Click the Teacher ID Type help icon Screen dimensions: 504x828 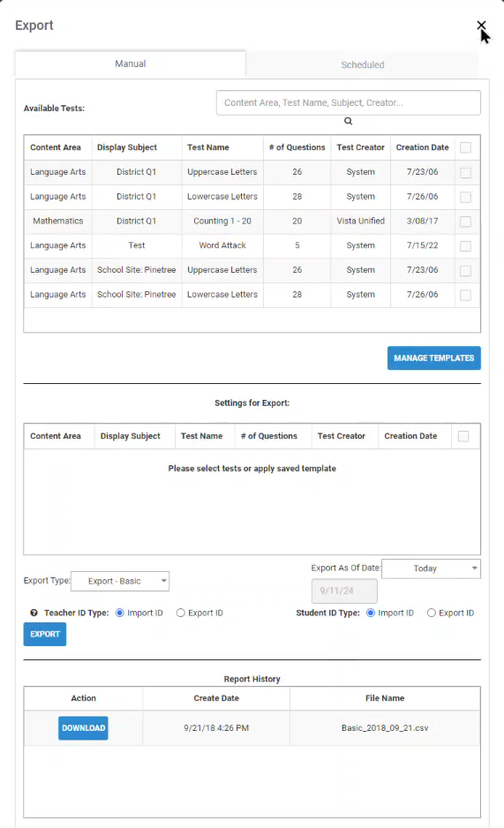(34, 613)
